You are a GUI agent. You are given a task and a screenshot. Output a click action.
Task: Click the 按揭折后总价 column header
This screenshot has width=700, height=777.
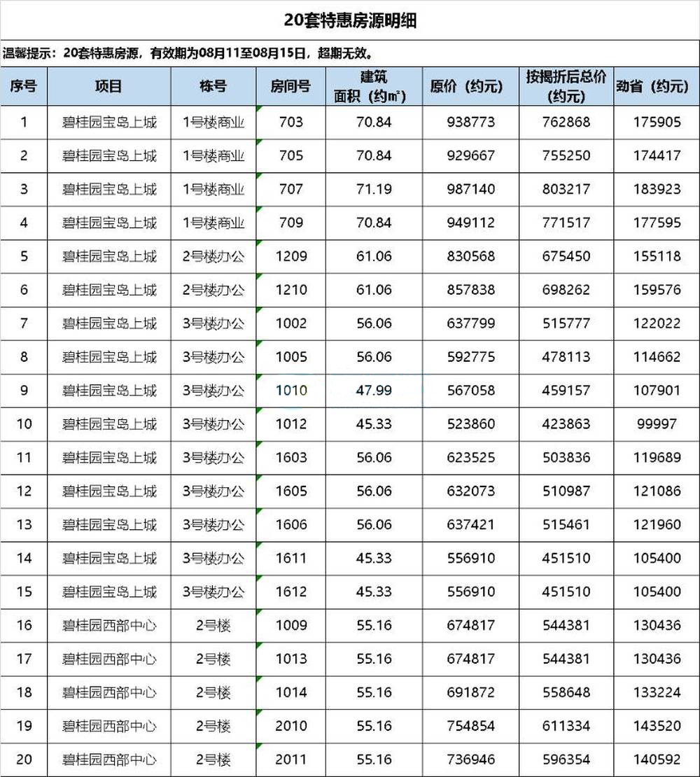coord(566,86)
